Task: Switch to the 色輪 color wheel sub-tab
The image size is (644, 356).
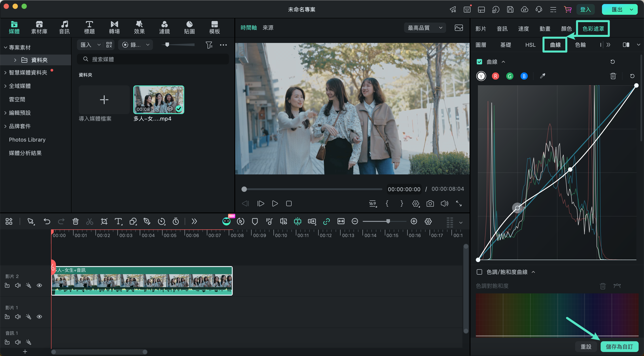Action: coord(580,45)
